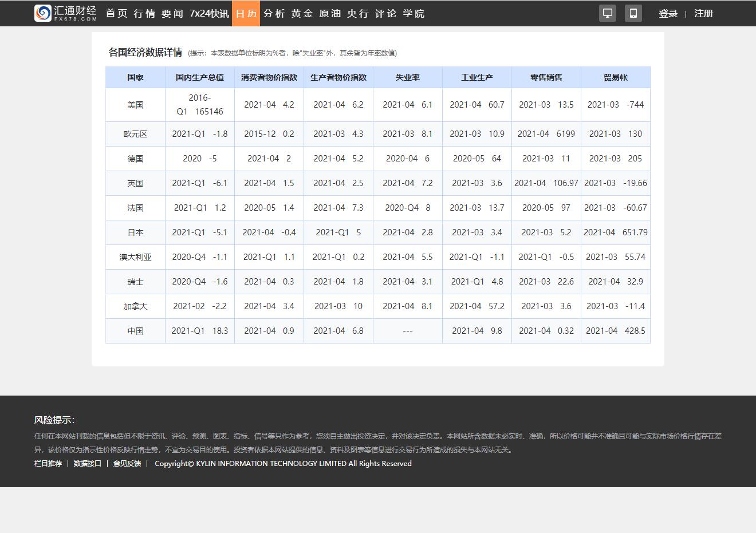
Task: Open the 黄金 gold section
Action: coord(302,13)
